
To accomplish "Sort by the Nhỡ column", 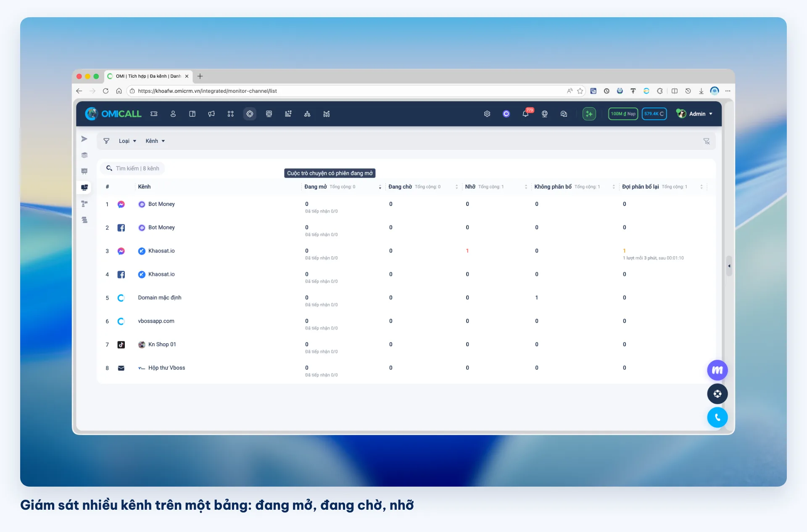I will [x=526, y=187].
